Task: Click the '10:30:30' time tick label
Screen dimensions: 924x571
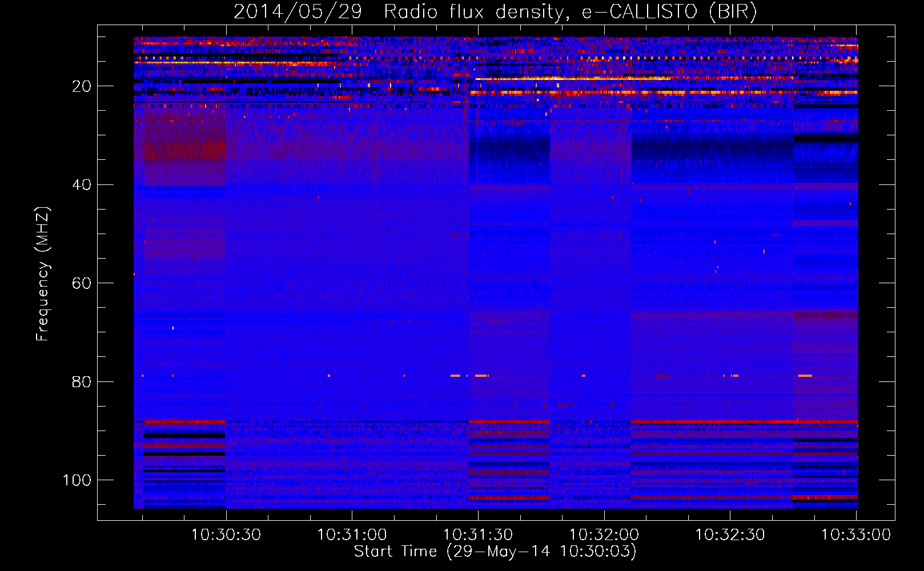Action: [226, 535]
